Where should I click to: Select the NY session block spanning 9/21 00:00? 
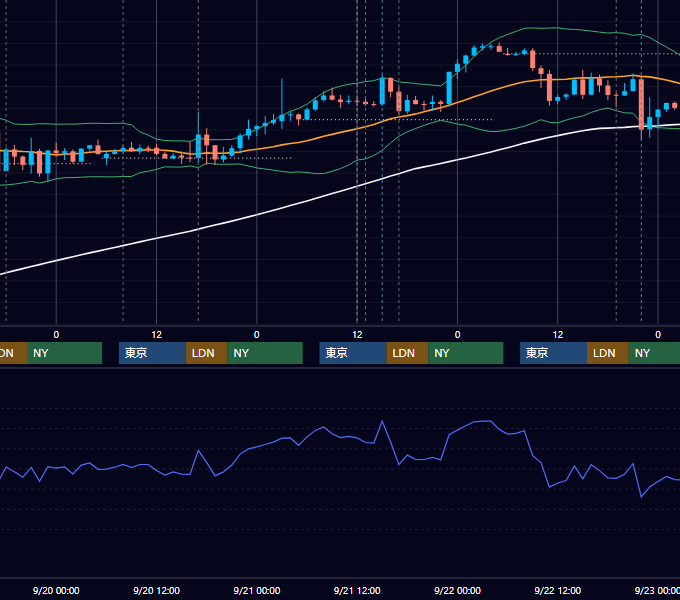click(265, 353)
